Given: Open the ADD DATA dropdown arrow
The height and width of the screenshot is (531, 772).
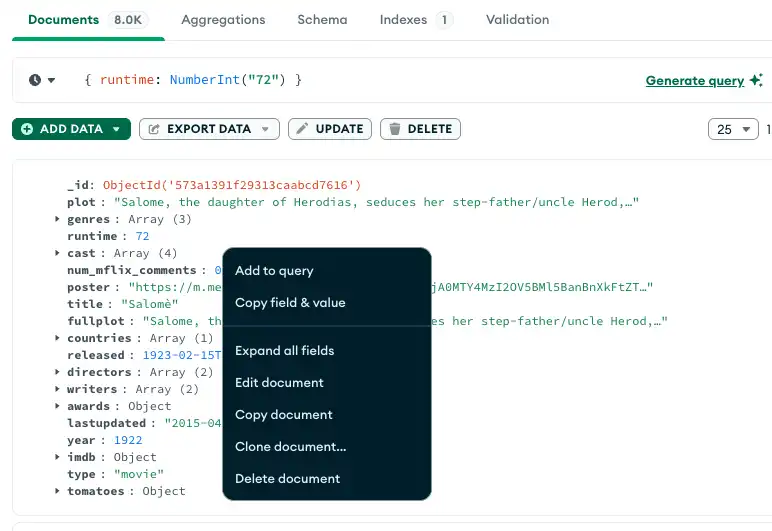Looking at the screenshot, I should tap(118, 129).
